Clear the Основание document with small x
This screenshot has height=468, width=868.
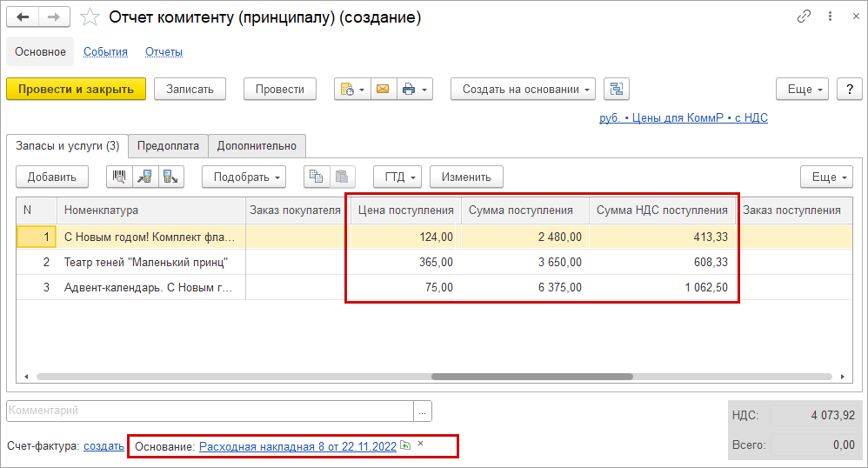pyautogui.click(x=421, y=444)
